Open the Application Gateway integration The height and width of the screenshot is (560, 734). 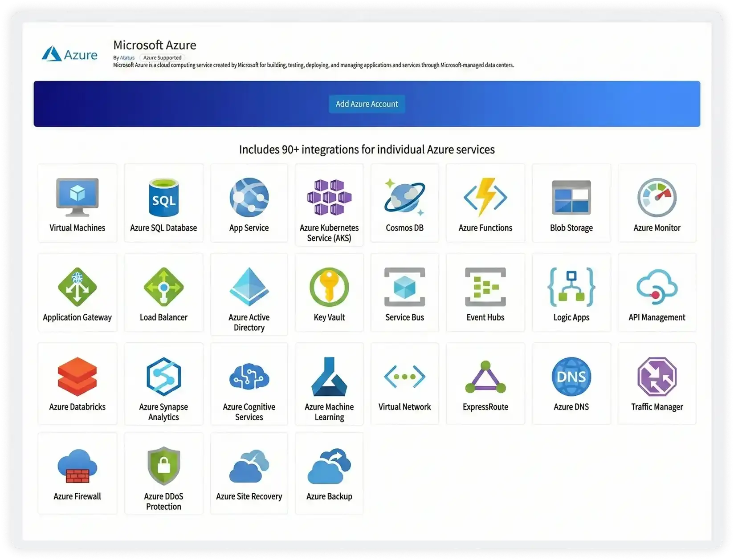77,292
